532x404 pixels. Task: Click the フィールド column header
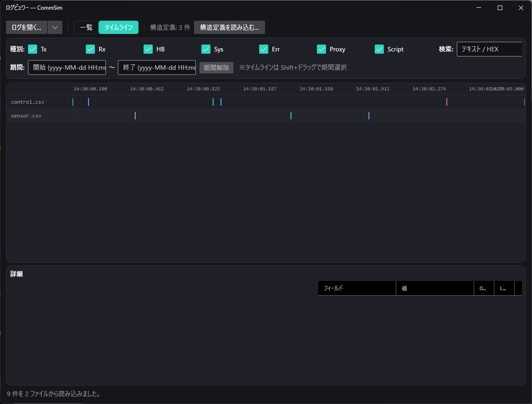click(357, 288)
